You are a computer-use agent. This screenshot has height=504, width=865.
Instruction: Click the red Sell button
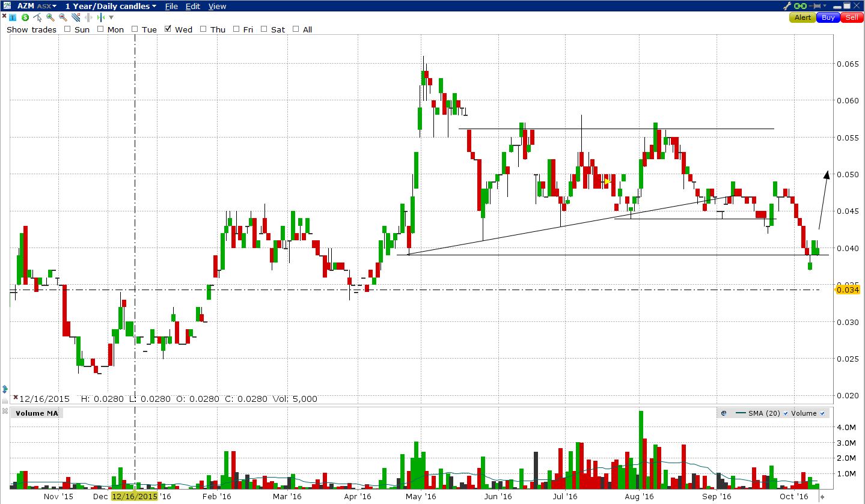(852, 17)
